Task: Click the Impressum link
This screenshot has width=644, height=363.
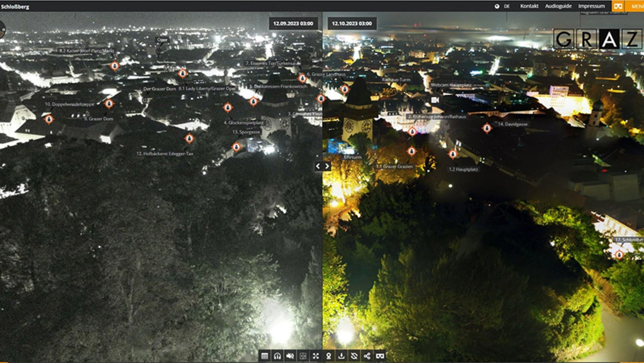Action: 591,6
